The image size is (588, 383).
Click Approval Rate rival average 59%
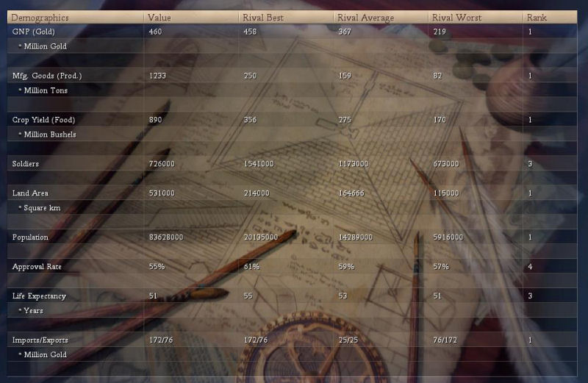[346, 267]
